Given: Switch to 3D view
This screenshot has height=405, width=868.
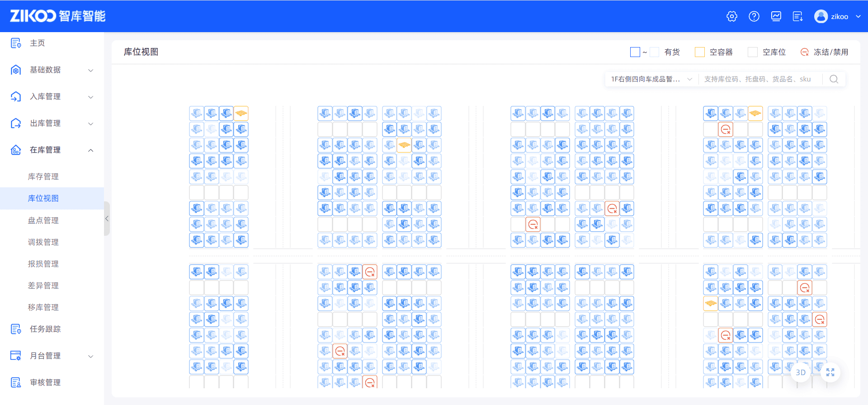Looking at the screenshot, I should tap(801, 372).
